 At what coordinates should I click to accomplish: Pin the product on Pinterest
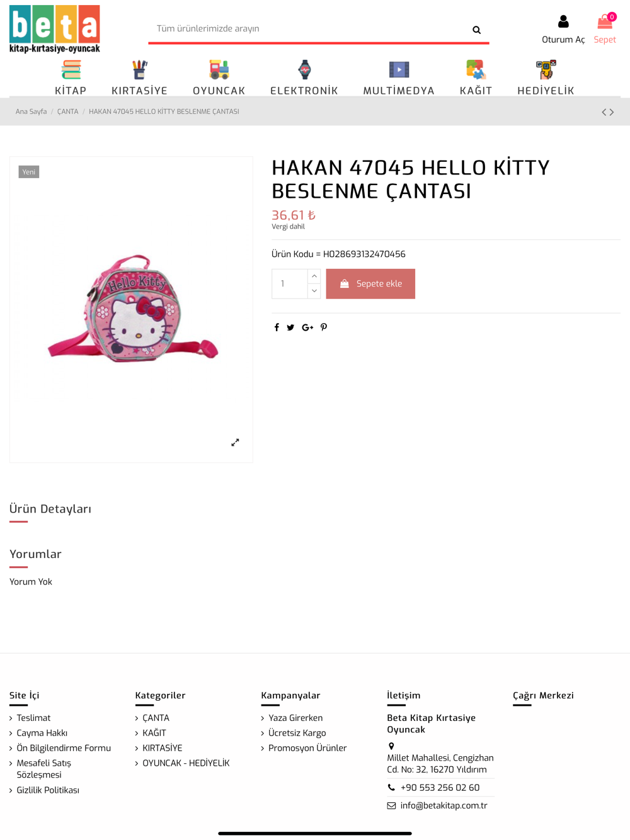[x=324, y=327]
